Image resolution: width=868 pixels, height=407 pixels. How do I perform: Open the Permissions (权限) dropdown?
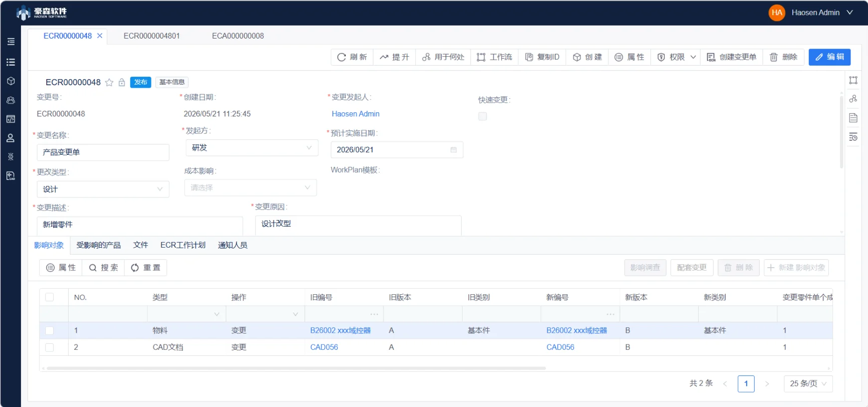[x=676, y=57]
